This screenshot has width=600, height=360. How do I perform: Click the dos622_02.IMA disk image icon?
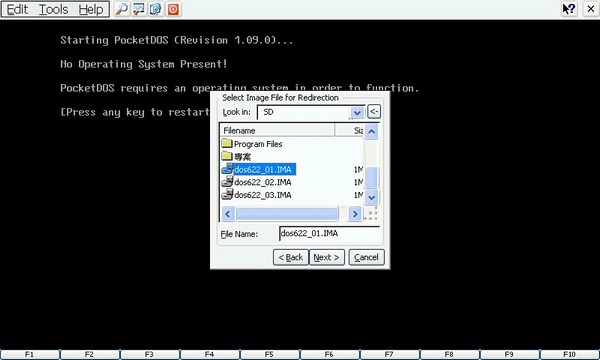[227, 181]
